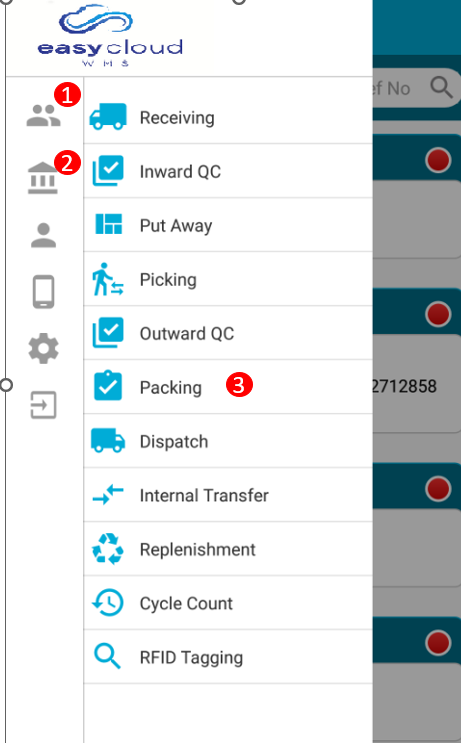Screen dimensions: 461x743
Task: Click the search magnifier in header
Action: pos(441,87)
